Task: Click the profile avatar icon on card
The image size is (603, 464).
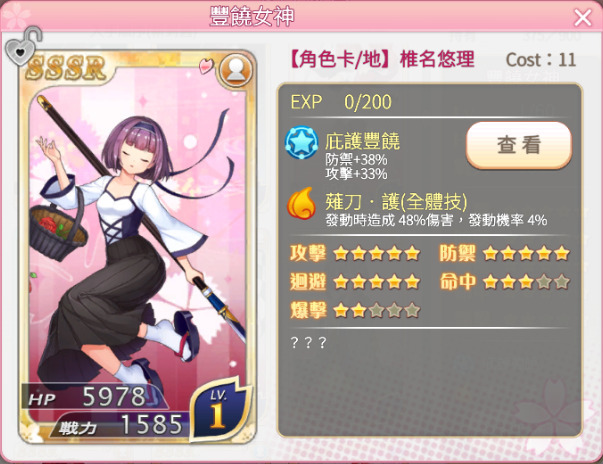Action: click(x=235, y=71)
